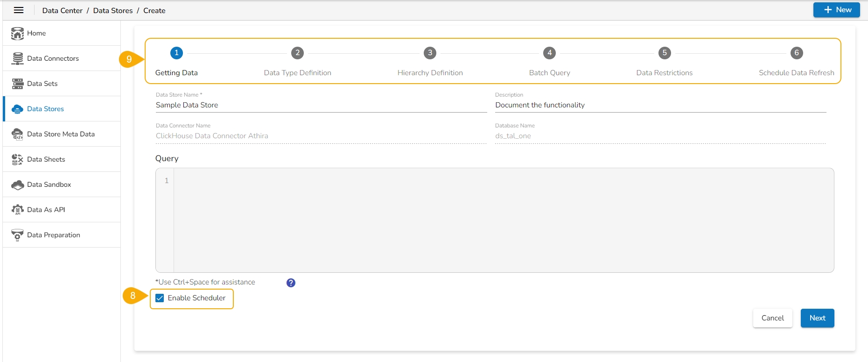Go to Data Sheets icon
The image size is (868, 362).
pos(17,159)
